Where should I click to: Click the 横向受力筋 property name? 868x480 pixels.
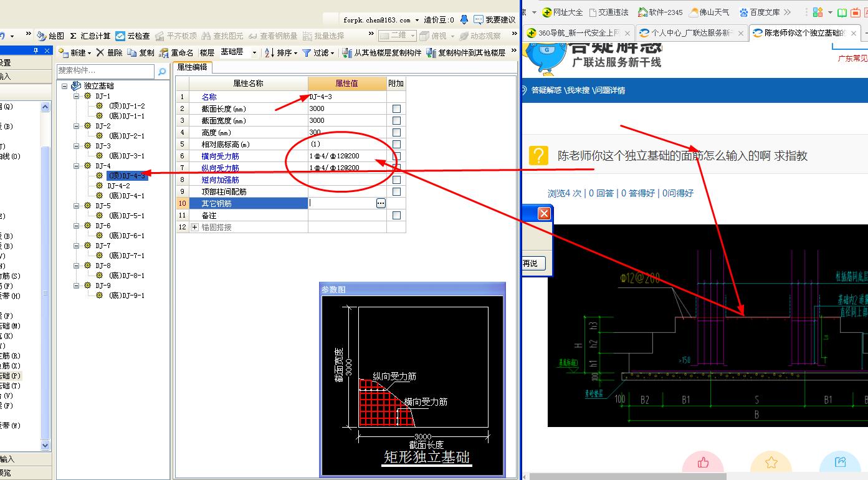tap(220, 156)
